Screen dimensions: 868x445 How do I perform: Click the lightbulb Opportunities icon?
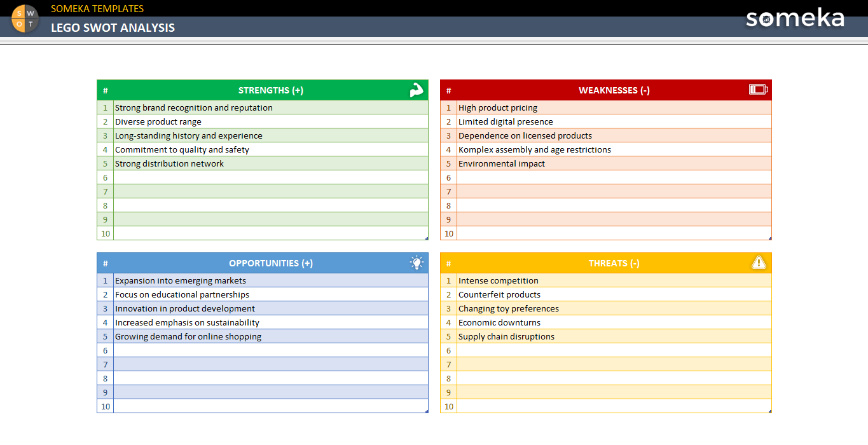[417, 263]
